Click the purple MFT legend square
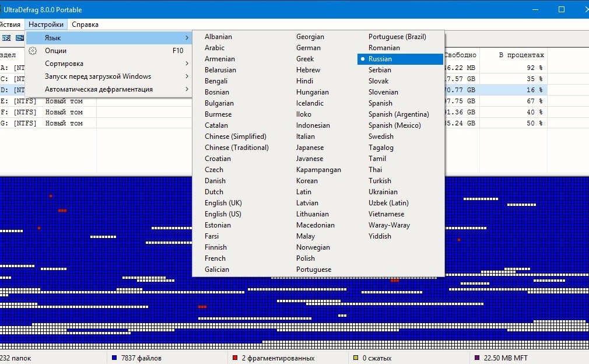This screenshot has height=364, width=589. 477,358
